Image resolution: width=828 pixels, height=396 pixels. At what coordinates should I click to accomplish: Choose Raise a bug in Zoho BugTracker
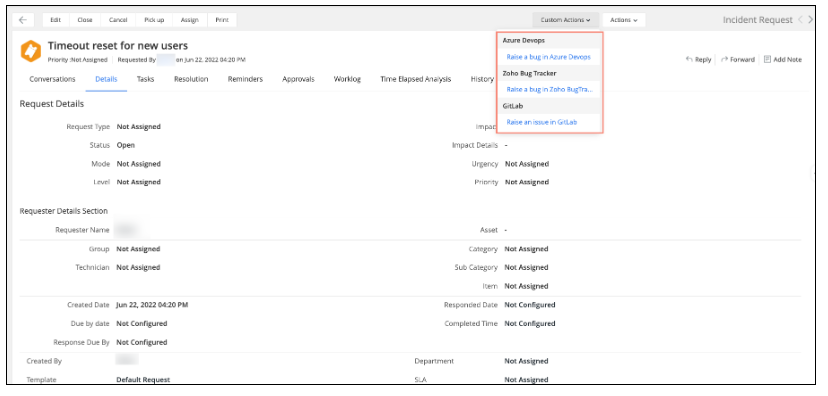click(x=549, y=90)
